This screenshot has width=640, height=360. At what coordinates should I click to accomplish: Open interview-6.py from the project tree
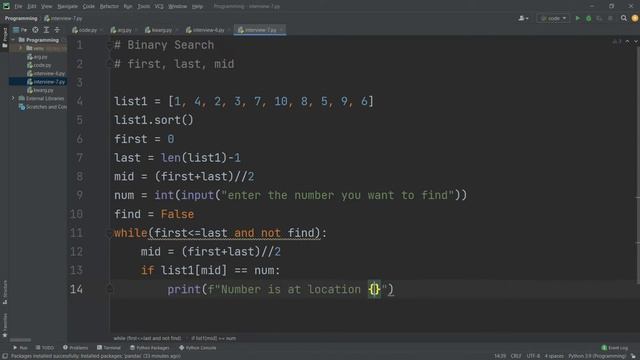coord(46,73)
